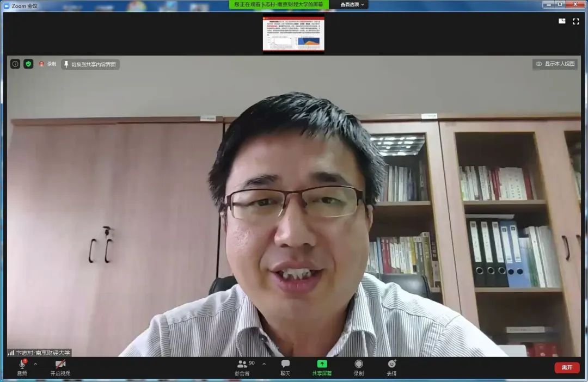Image resolution: width=588 pixels, height=382 pixels.
Task: Switch to minimized thumbnail video view
Action: [562, 21]
